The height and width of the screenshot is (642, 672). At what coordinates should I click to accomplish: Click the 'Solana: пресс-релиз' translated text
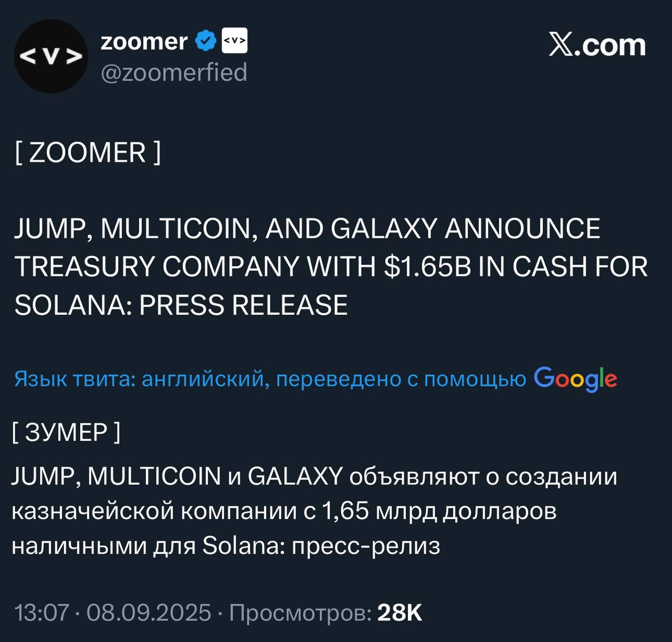(321, 546)
